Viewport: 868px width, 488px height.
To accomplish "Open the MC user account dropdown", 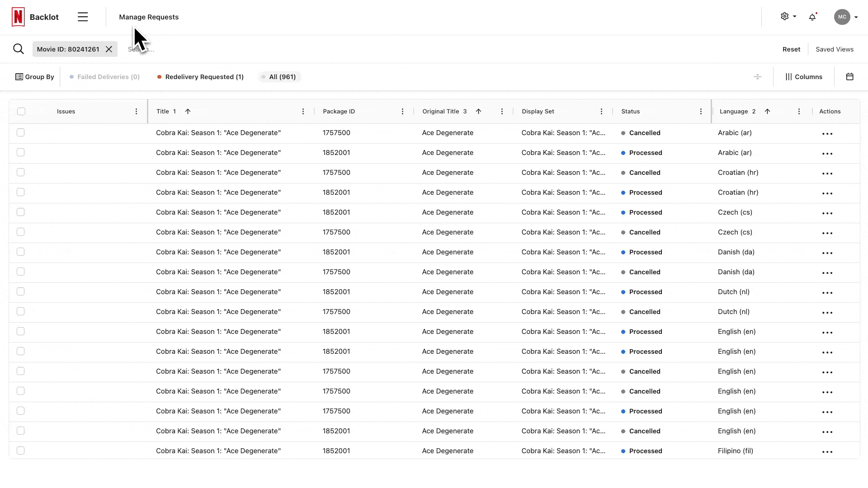I will (x=845, y=17).
